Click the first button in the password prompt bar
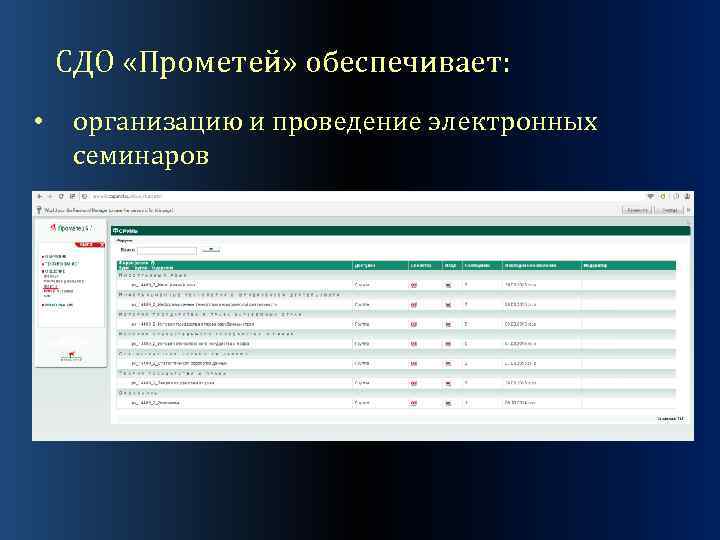 tap(637, 210)
